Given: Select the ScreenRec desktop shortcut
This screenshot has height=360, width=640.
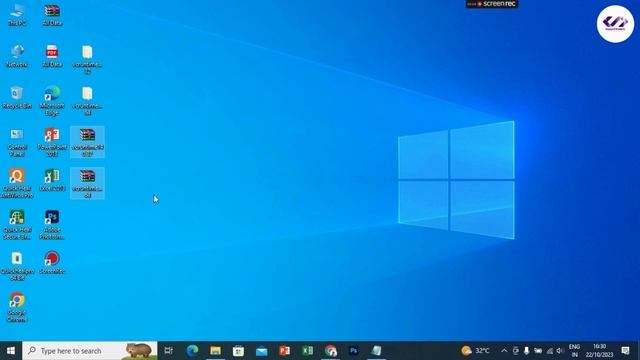Looking at the screenshot, I should coord(52,262).
